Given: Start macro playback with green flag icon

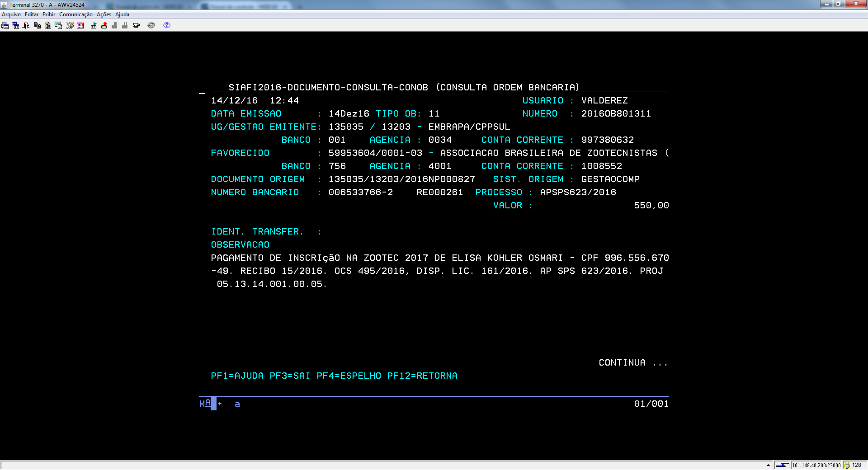Looking at the screenshot, I should 94,25.
